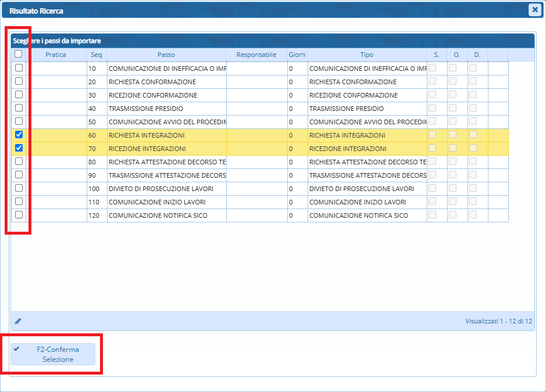The image size is (546, 392).
Task: Close the Risultato Ricerca dialog
Action: (x=534, y=10)
